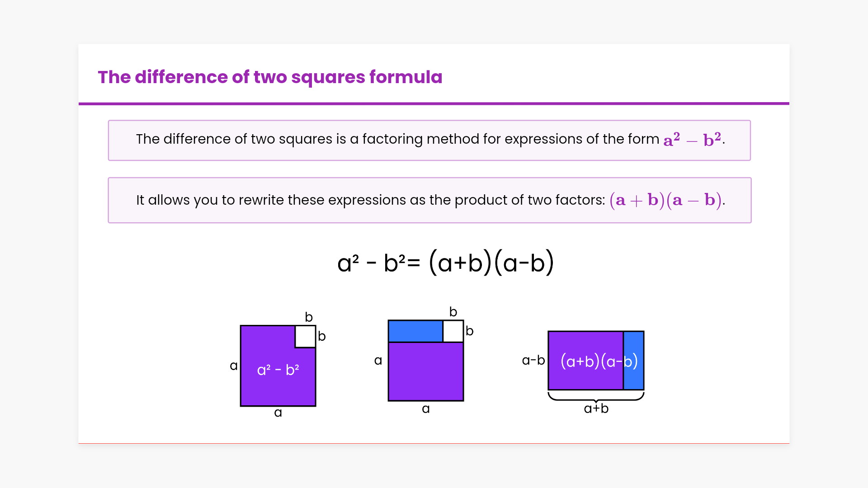Click the large centered formula a² - b² = (a+b)(a-b)
Screen dimensions: 868x488
click(x=445, y=263)
